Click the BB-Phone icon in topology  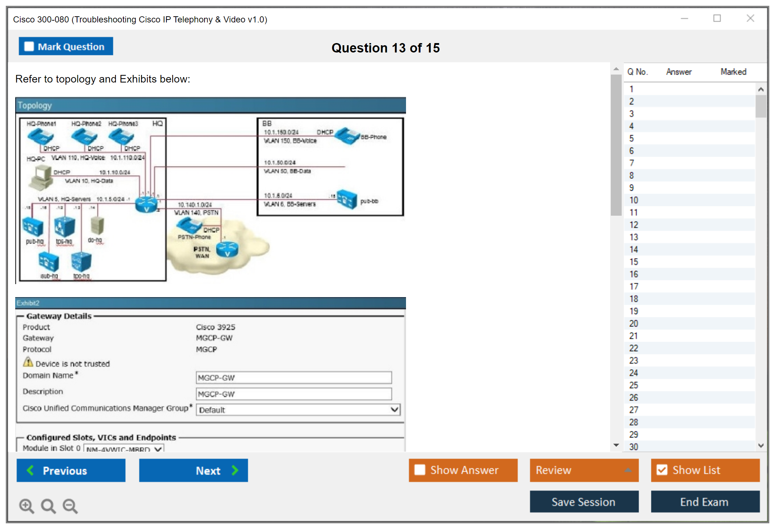coord(347,136)
